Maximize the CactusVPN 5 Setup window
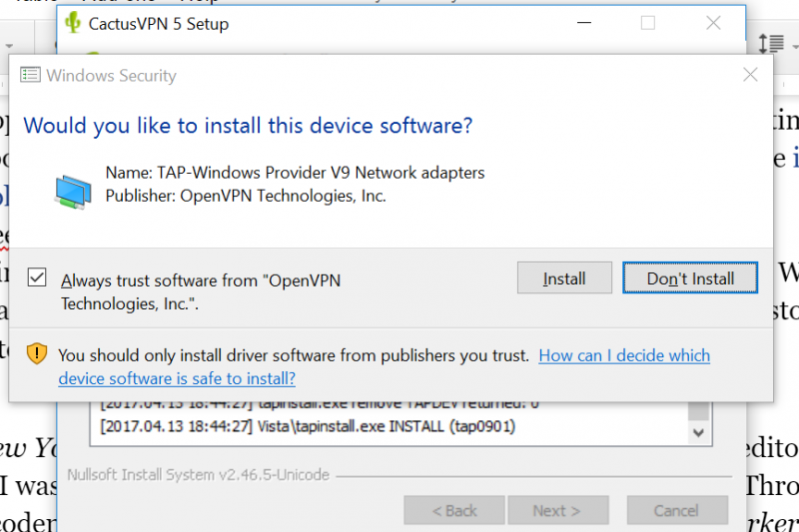Screen dimensions: 799x532 (647, 23)
